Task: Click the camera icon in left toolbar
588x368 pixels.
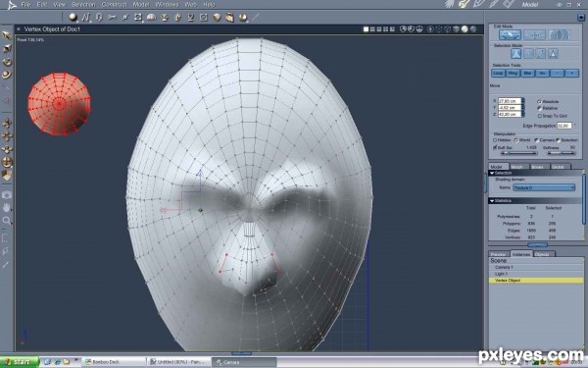Action: coord(7,194)
